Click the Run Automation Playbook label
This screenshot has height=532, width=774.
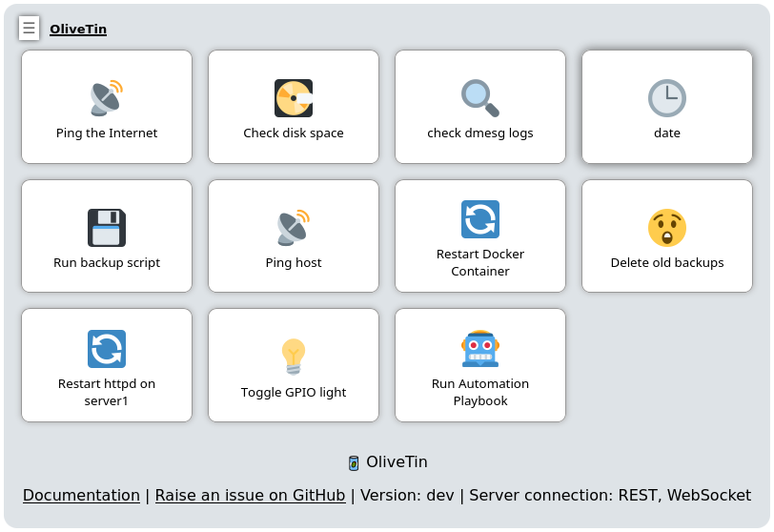480,392
